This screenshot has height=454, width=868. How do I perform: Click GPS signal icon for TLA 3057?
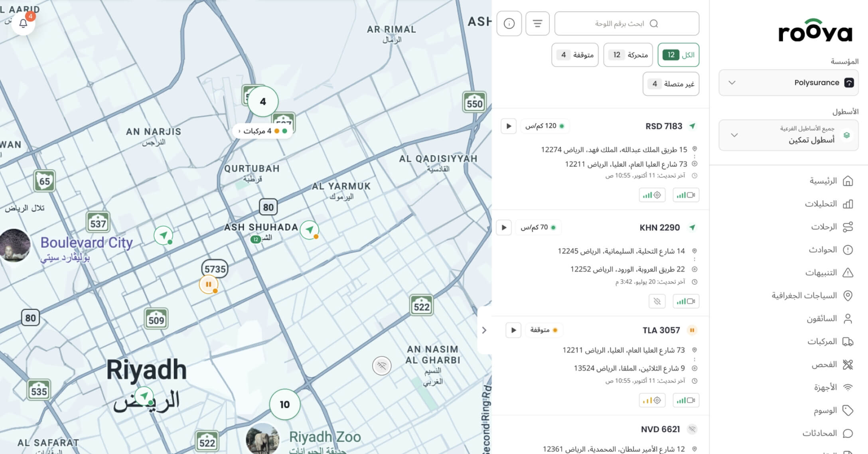point(652,400)
